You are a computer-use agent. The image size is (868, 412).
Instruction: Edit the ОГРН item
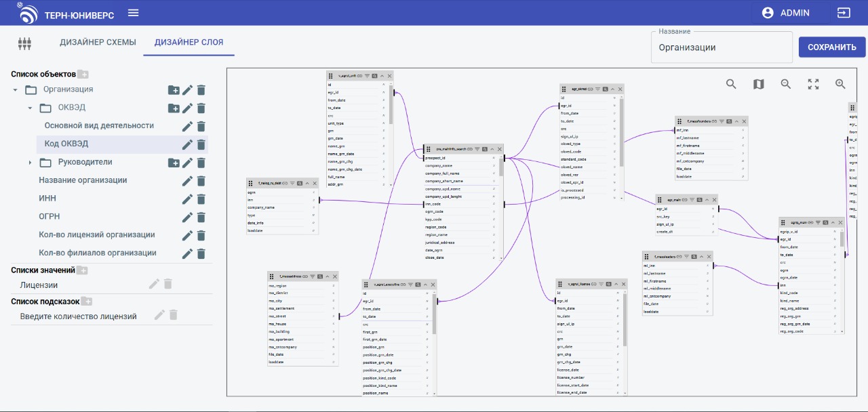coord(187,218)
